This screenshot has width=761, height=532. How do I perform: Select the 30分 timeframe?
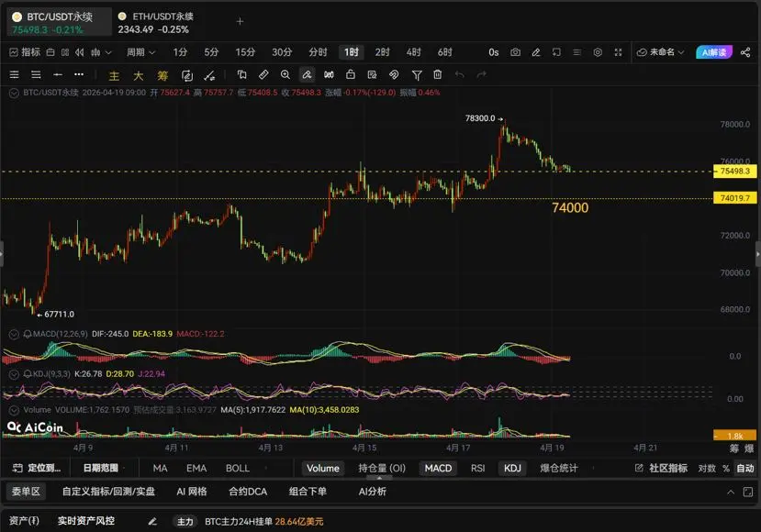click(x=282, y=52)
